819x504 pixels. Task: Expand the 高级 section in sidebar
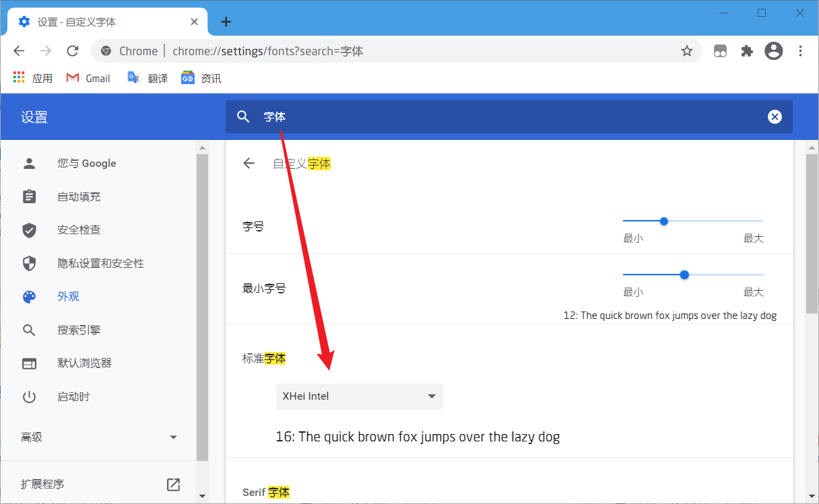[x=99, y=437]
